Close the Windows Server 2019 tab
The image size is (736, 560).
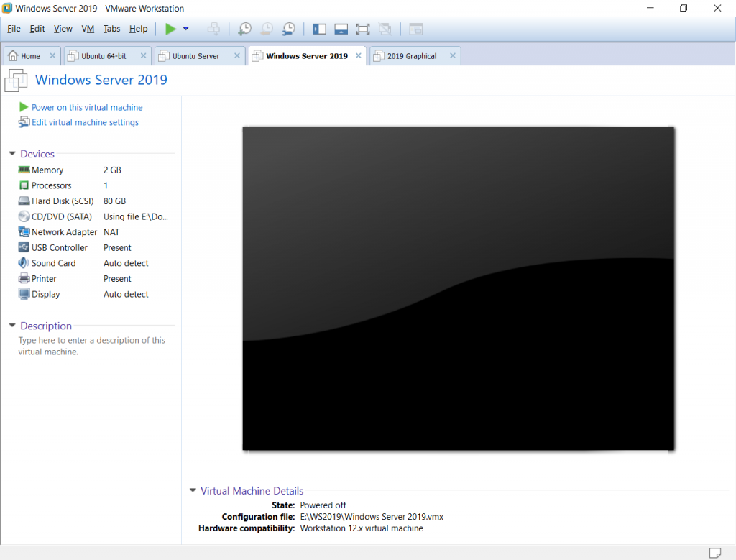point(358,55)
